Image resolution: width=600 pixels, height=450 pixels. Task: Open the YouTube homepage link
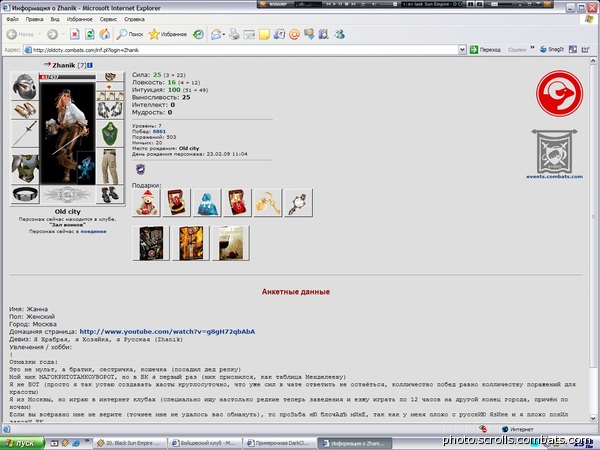167,331
